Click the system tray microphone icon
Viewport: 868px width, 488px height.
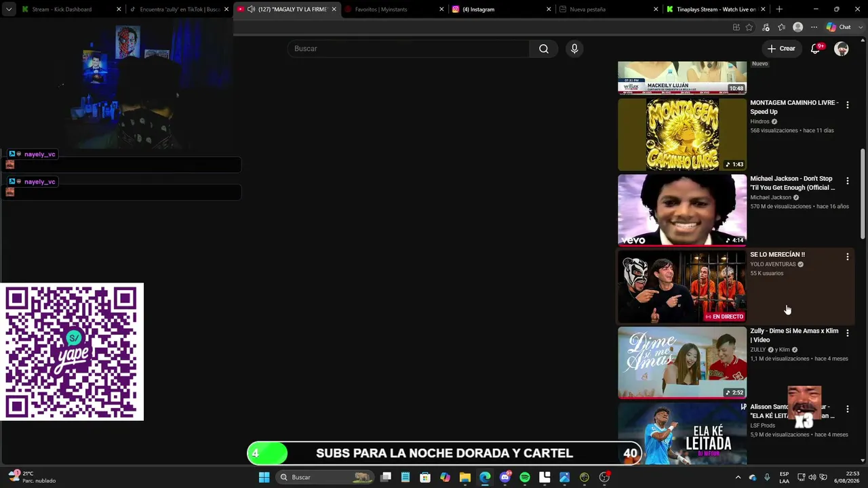pos(767,477)
